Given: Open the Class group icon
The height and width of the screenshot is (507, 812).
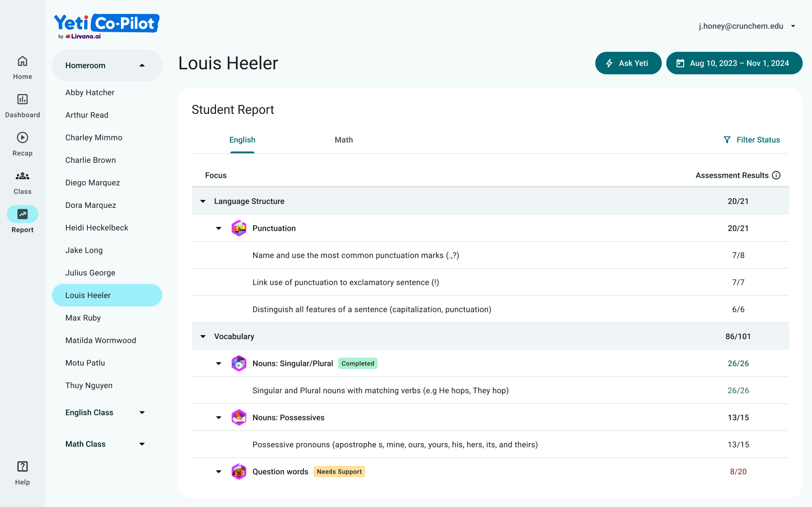Looking at the screenshot, I should point(22,176).
